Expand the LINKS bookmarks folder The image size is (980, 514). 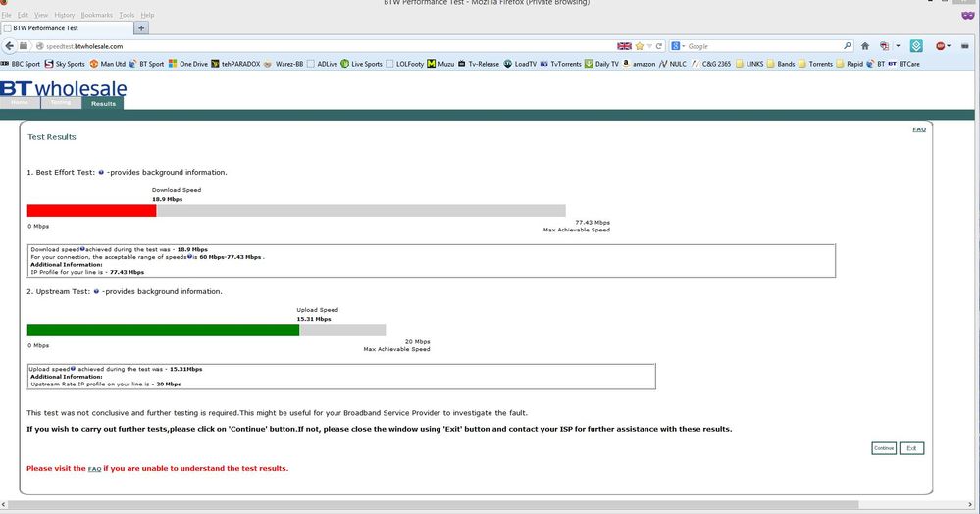point(749,64)
